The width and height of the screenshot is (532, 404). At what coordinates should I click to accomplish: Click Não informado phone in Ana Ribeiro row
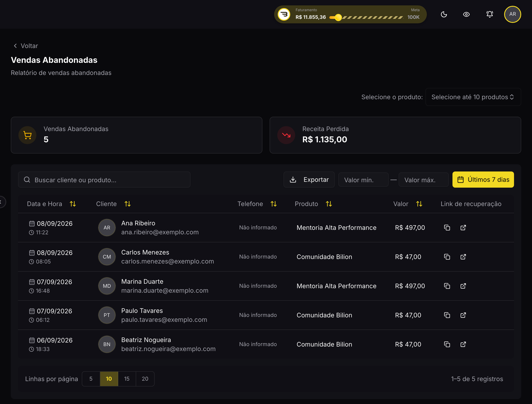coord(258,228)
